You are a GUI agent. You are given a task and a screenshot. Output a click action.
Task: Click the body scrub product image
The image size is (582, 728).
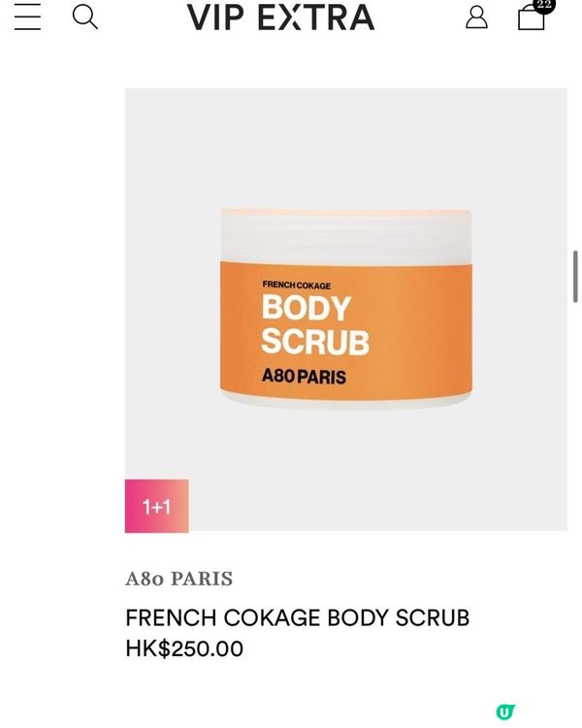point(346,310)
